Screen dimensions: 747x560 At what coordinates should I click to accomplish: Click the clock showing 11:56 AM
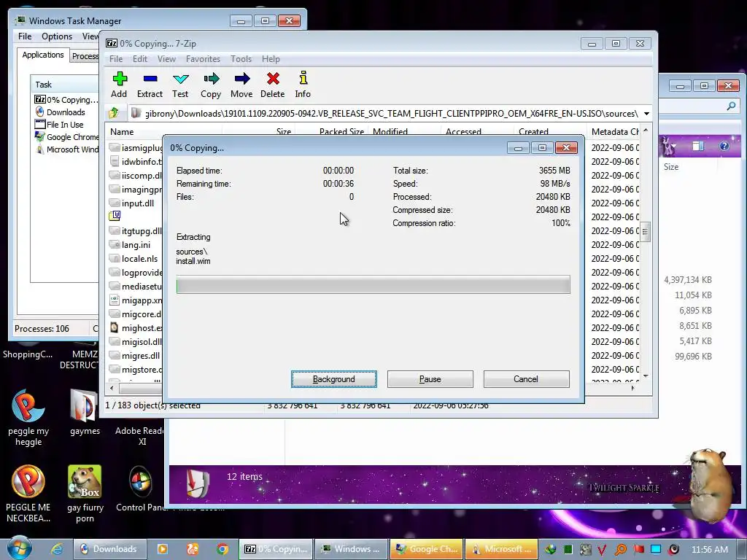coord(710,550)
